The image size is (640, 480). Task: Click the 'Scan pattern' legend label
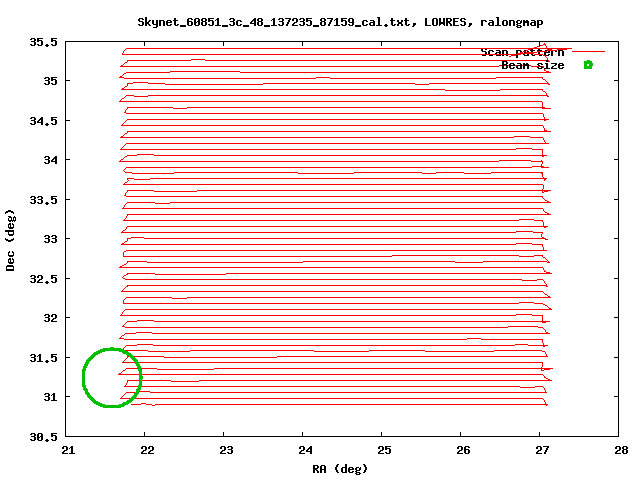522,52
